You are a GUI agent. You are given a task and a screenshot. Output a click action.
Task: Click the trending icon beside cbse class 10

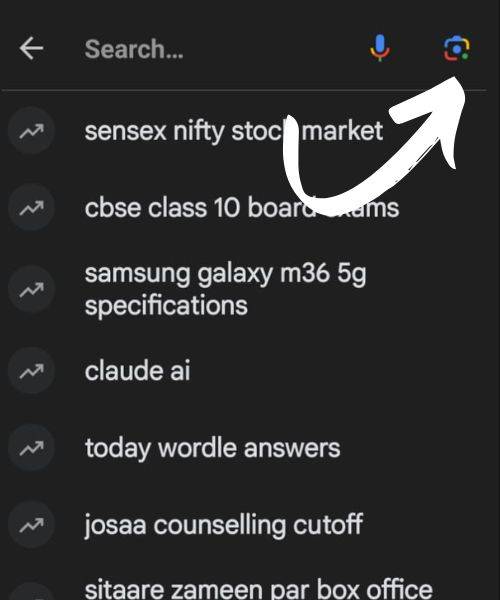point(31,208)
